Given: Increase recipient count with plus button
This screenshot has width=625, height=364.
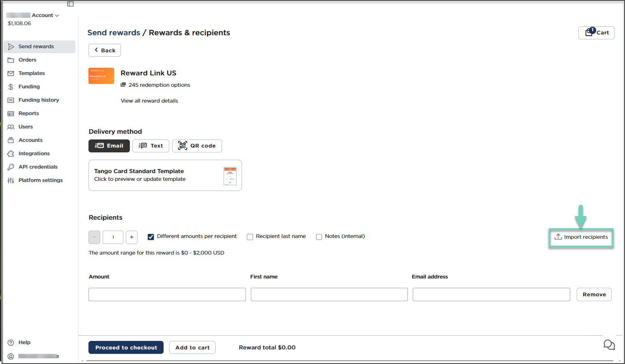Looking at the screenshot, I should pyautogui.click(x=131, y=237).
